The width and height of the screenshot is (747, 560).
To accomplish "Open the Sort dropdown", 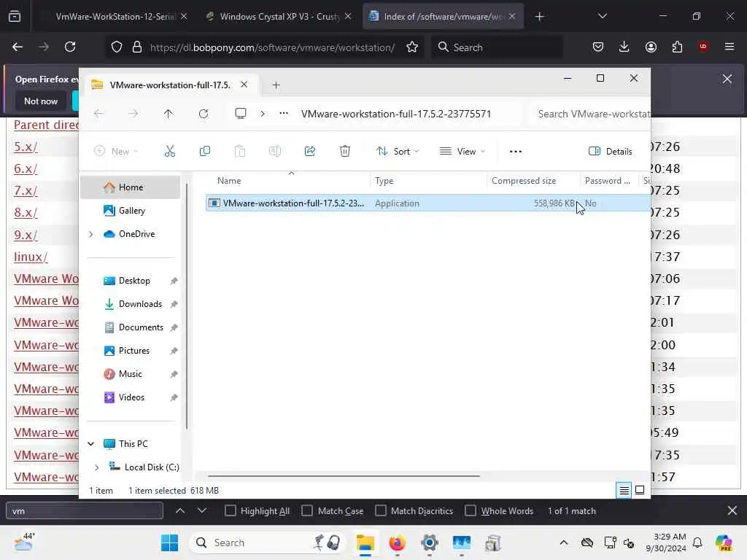I will point(398,152).
